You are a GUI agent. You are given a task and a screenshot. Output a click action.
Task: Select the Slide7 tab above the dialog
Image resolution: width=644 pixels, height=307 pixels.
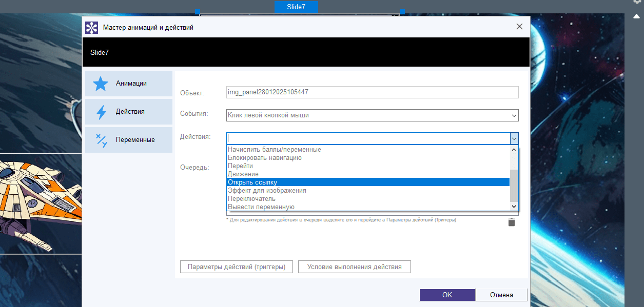coord(296,7)
